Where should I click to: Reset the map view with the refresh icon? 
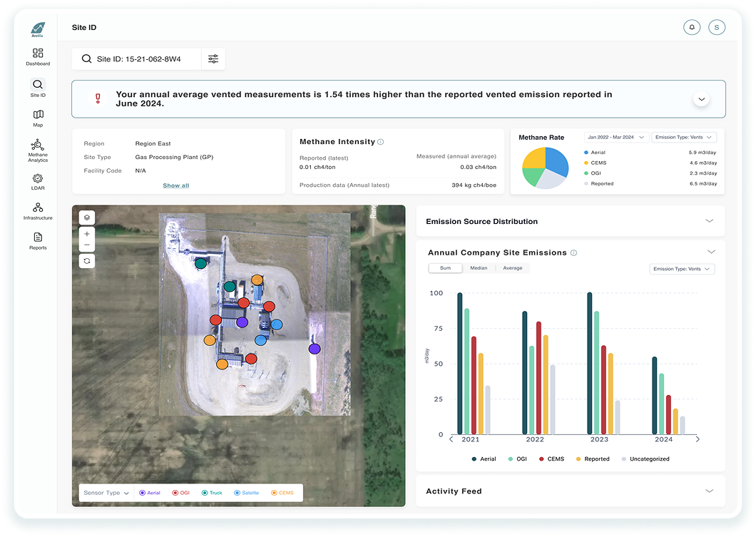87,261
